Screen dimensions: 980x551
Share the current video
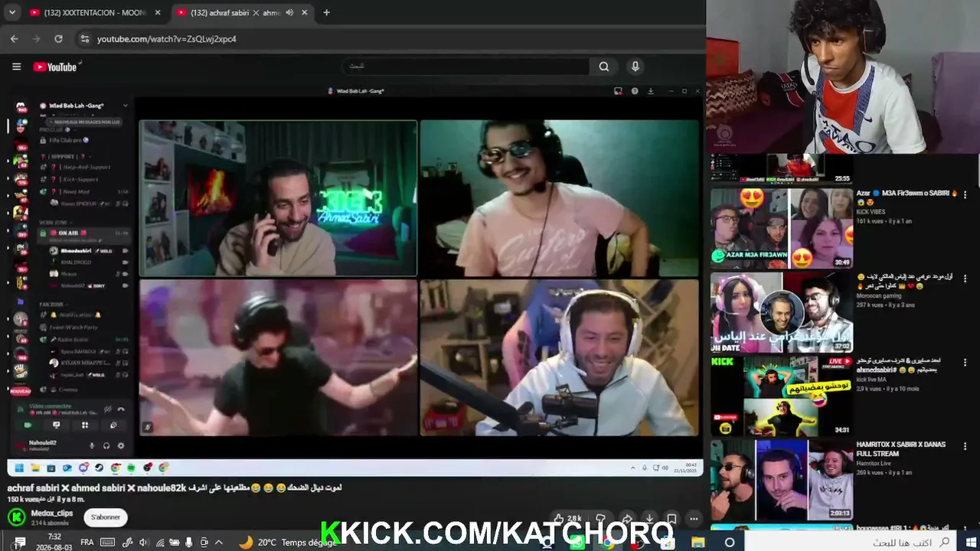[627, 519]
